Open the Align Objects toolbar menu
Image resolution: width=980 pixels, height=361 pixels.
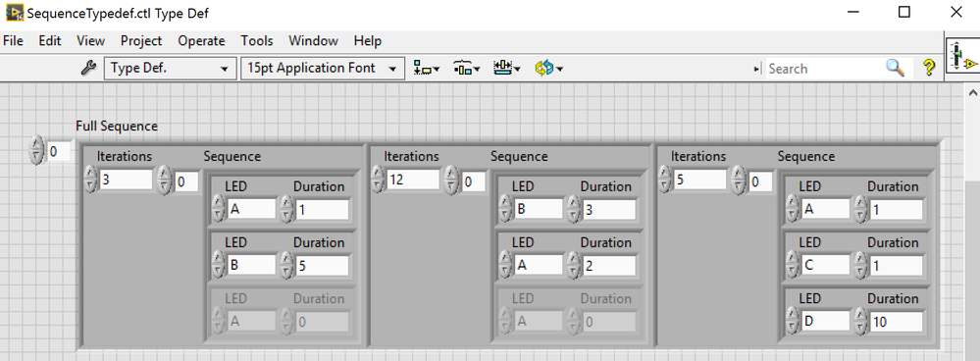[x=427, y=68]
